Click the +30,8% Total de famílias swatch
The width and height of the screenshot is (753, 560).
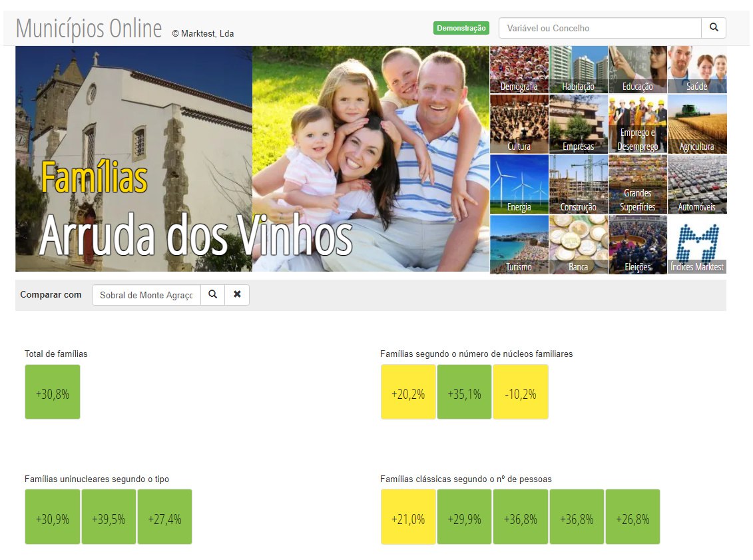[x=53, y=392]
